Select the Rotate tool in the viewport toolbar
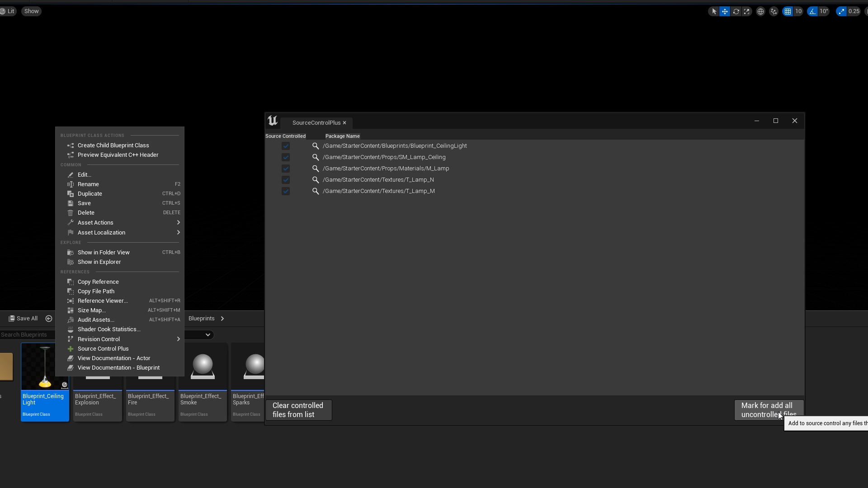This screenshot has height=488, width=868. click(736, 11)
